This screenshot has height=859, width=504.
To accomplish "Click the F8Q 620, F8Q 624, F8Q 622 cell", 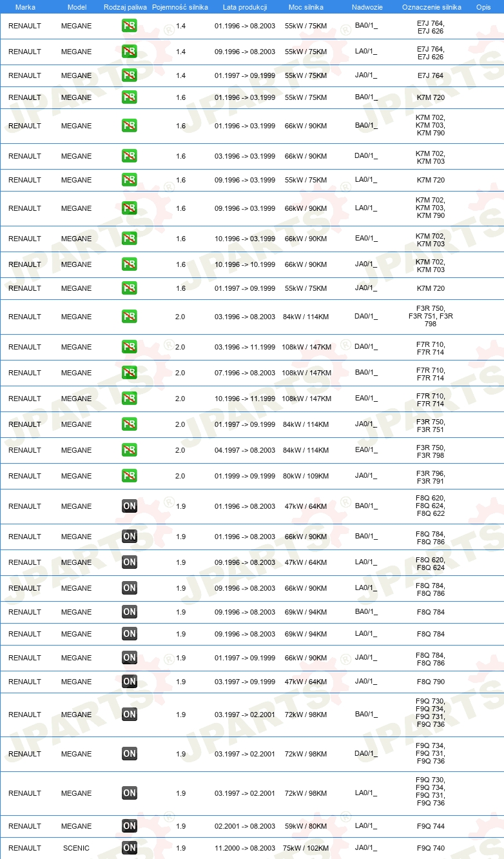I will (x=431, y=506).
